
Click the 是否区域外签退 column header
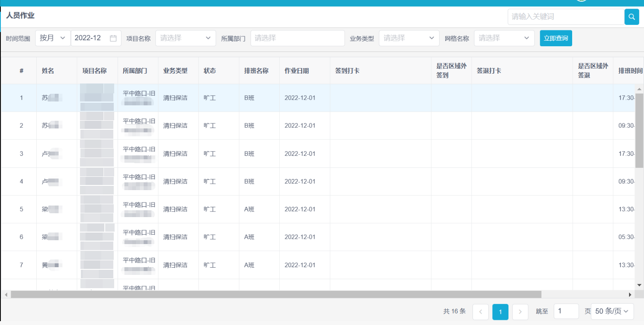[x=593, y=71]
